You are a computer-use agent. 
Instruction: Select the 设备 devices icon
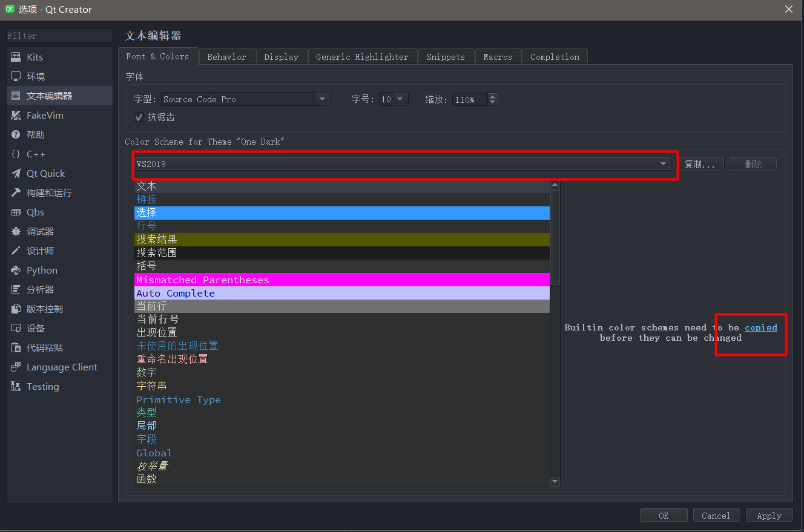pyautogui.click(x=16, y=328)
